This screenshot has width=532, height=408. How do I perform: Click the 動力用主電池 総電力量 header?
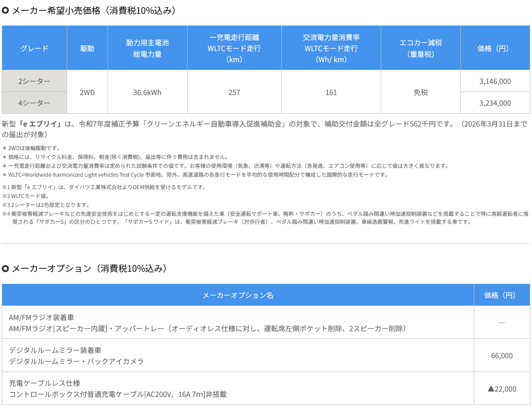[x=147, y=48]
